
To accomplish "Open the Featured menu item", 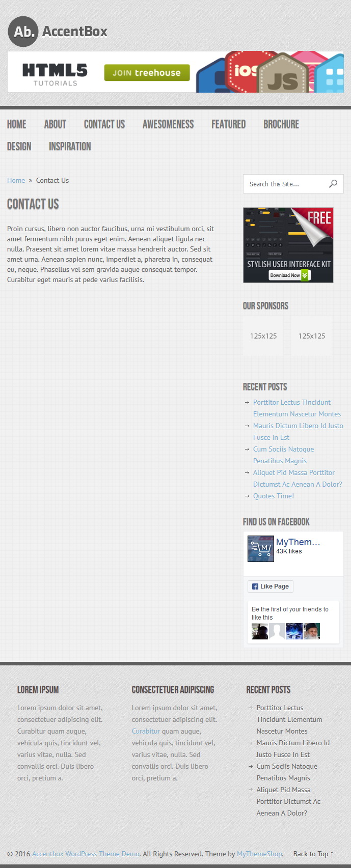I will [229, 124].
